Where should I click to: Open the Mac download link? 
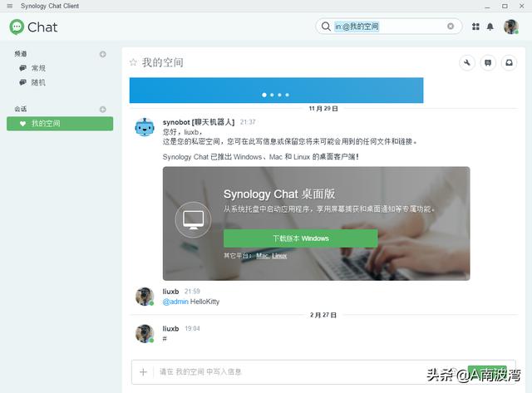263,256
